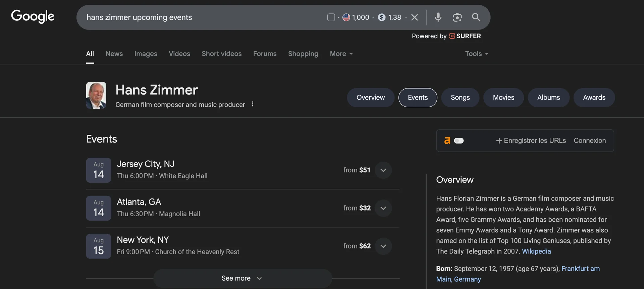Click the magnifying glass search button

tap(476, 17)
